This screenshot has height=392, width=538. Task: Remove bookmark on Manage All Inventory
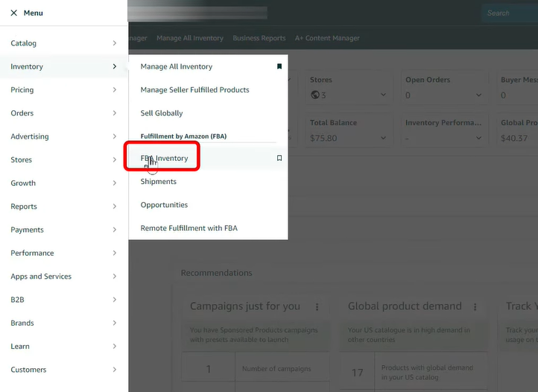279,66
